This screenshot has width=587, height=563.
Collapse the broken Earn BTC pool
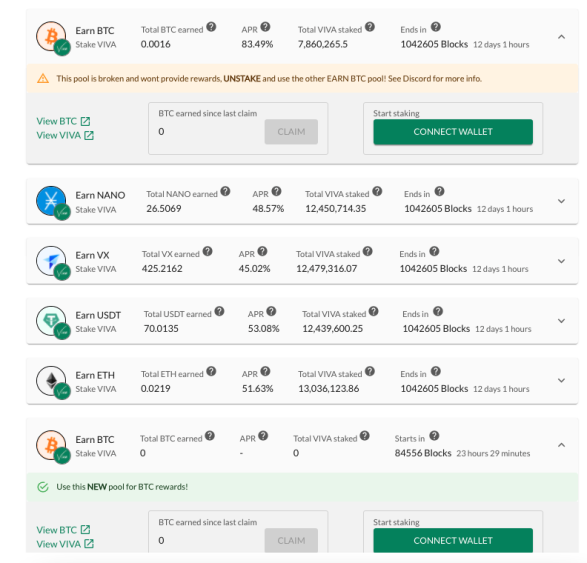(x=561, y=37)
